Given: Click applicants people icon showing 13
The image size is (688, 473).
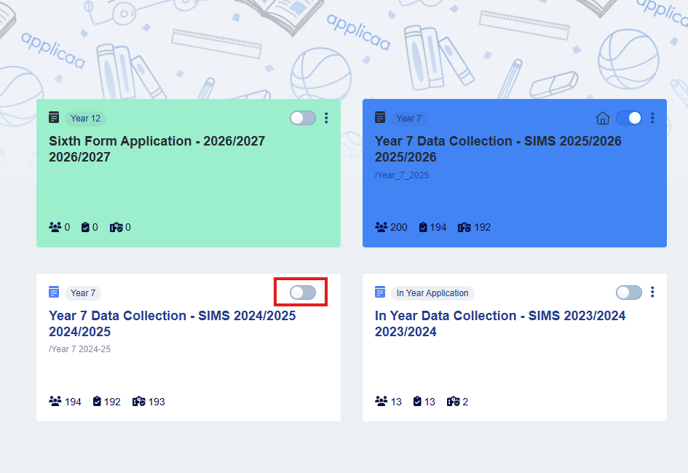Looking at the screenshot, I should [381, 401].
